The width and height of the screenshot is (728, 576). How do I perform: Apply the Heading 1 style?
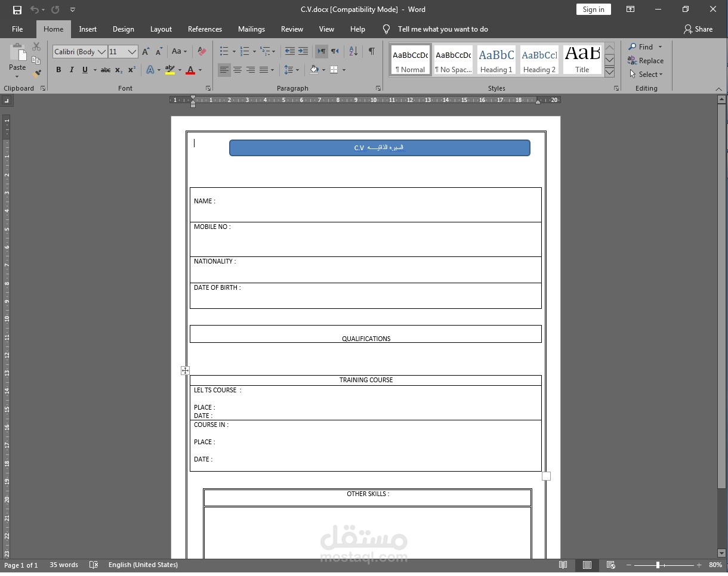[496, 60]
